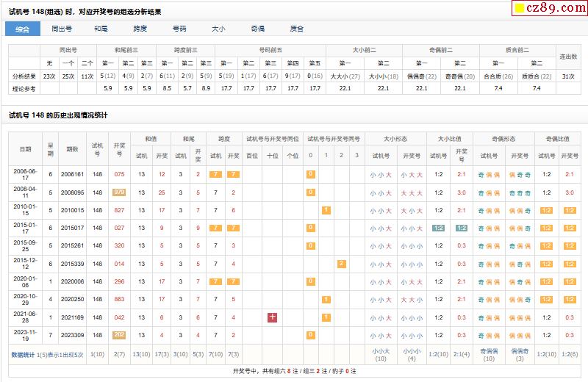Click issue number 2015339
Screen dimensions: 588x382
coord(72,264)
